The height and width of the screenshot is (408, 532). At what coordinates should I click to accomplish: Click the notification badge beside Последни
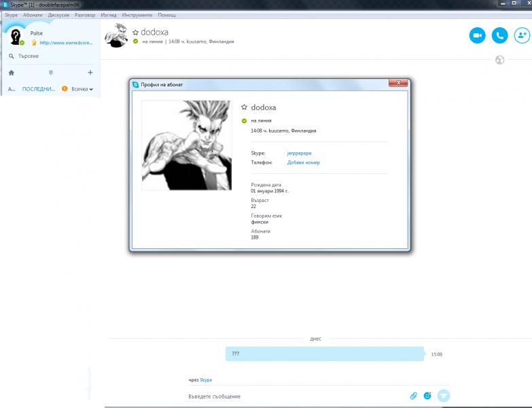65,88
